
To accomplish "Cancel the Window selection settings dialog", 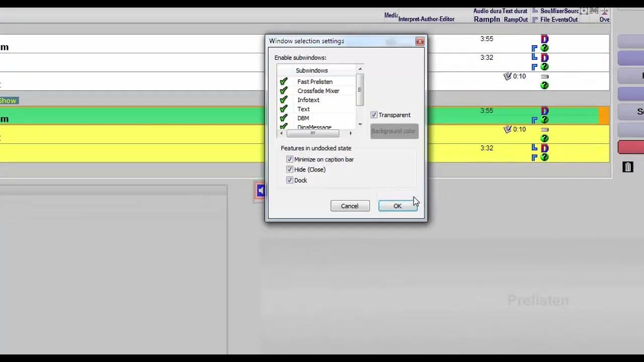I will click(350, 206).
